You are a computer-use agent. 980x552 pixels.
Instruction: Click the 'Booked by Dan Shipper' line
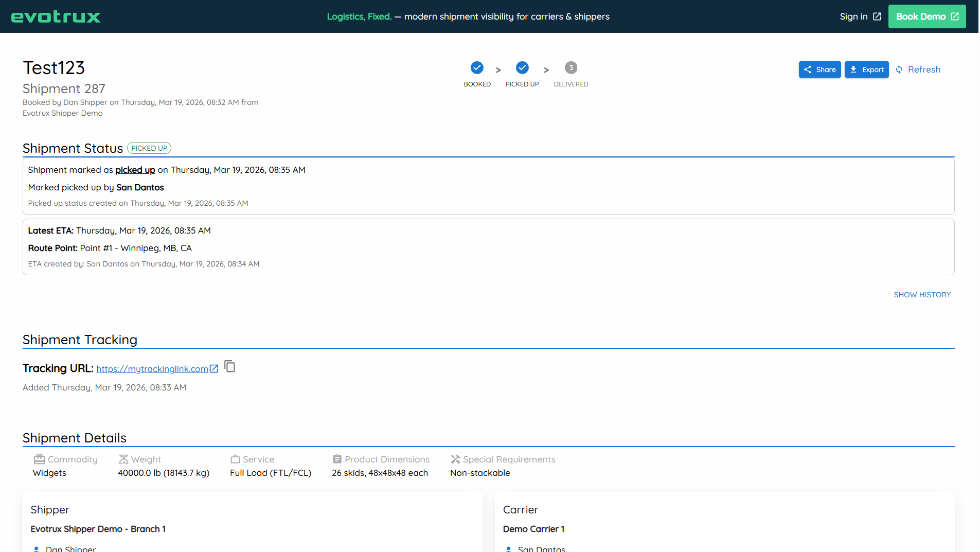[x=140, y=108]
